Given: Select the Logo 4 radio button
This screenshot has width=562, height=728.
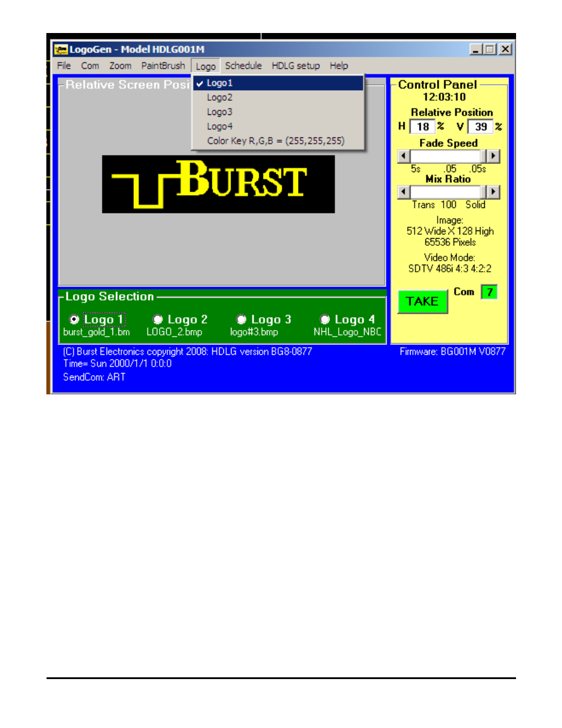Looking at the screenshot, I should click(325, 319).
